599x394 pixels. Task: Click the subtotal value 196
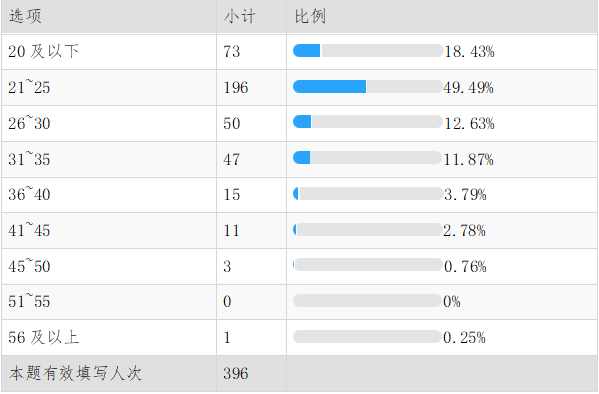coord(236,88)
